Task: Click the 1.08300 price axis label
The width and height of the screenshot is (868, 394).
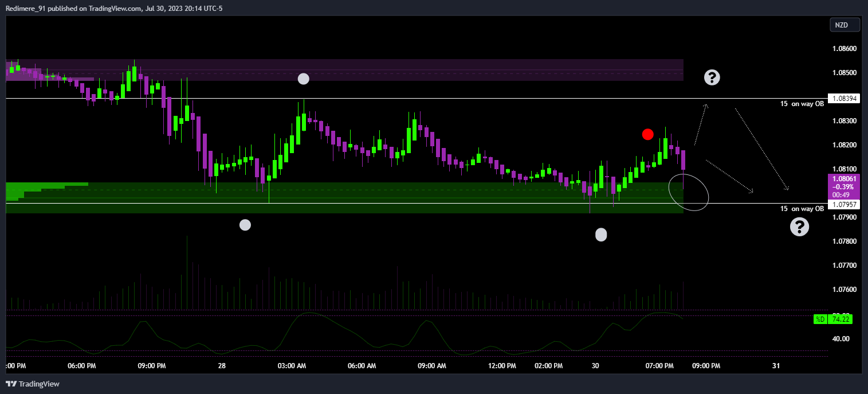Action: pyautogui.click(x=845, y=121)
